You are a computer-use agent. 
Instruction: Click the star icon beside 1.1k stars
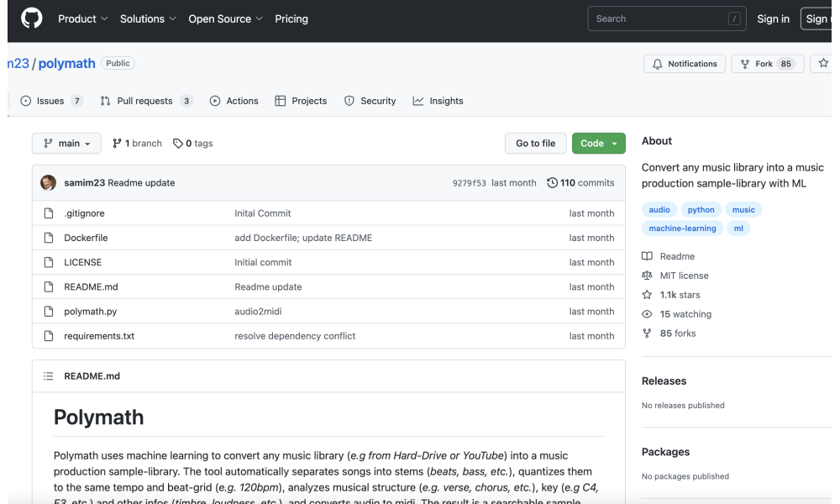tap(647, 295)
